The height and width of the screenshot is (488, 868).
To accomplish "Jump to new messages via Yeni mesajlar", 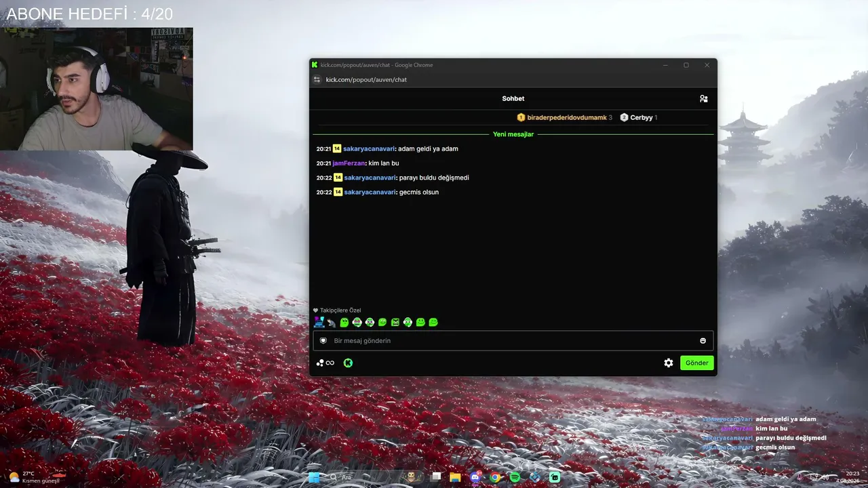I will pos(513,134).
